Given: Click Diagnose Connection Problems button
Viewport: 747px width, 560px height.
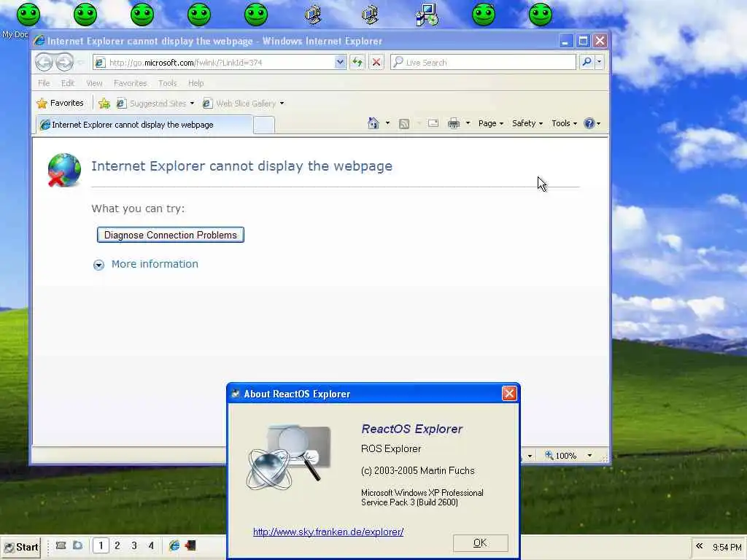Looking at the screenshot, I should (x=171, y=235).
